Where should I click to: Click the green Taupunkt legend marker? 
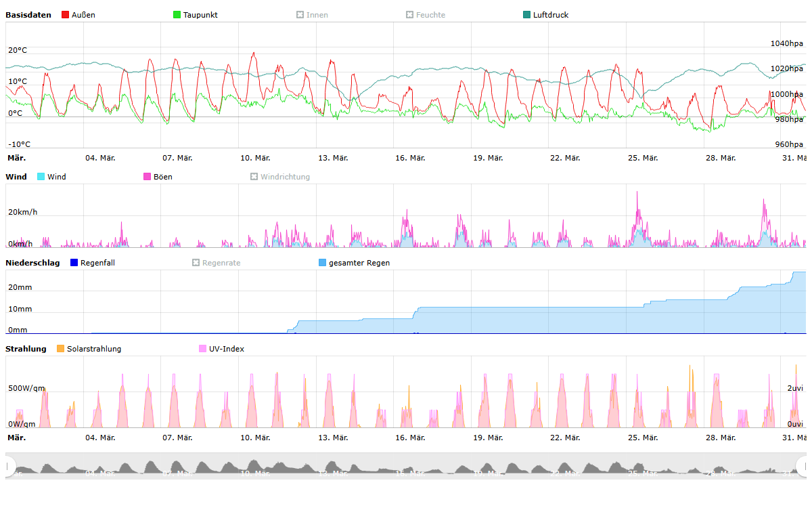tap(177, 15)
